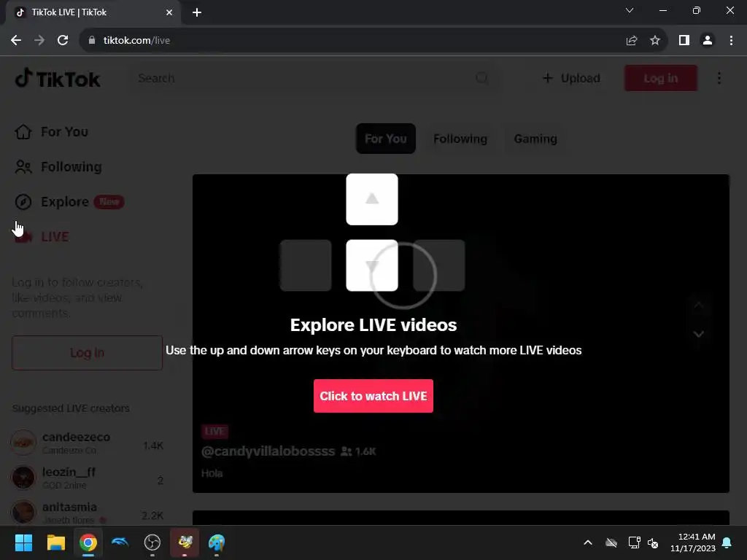Click the Click to watch LIVE button
The image size is (747, 560).
[373, 396]
